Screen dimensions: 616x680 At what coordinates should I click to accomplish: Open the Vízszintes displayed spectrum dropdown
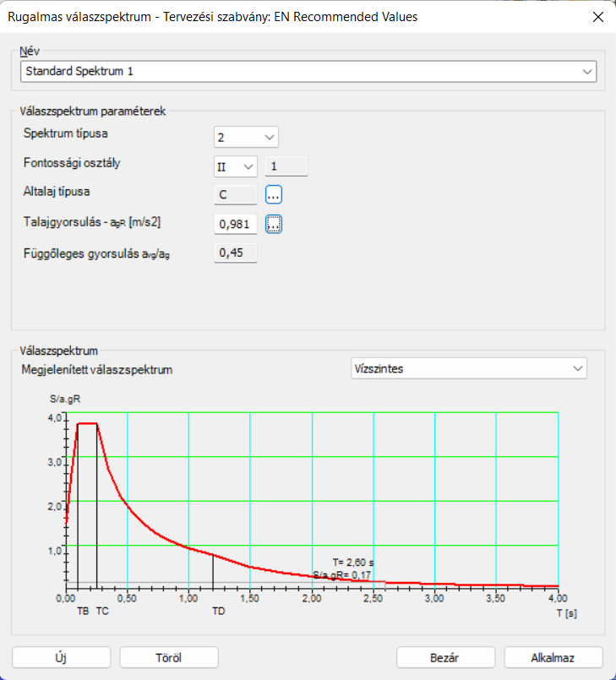click(469, 368)
